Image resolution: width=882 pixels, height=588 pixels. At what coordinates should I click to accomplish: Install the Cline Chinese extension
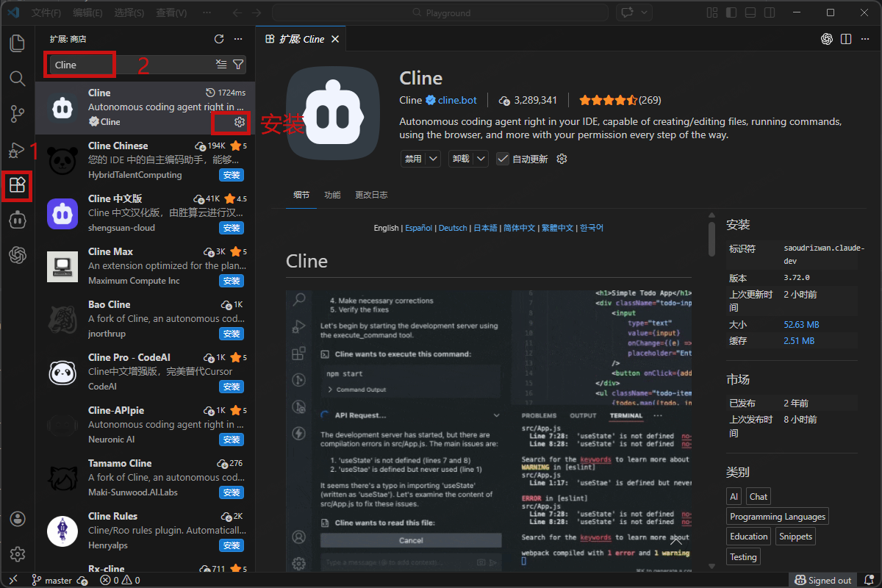pos(232,175)
